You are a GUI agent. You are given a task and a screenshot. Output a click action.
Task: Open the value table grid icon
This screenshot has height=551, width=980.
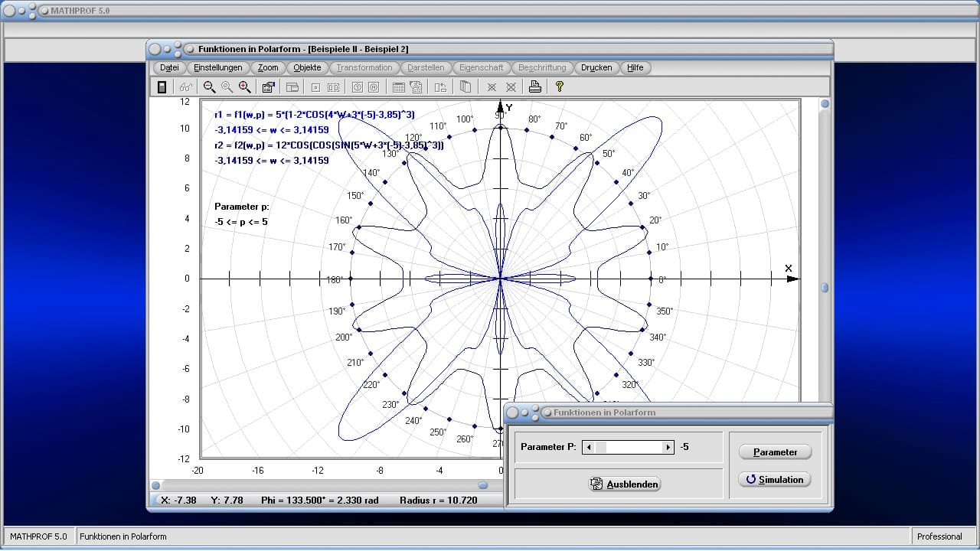point(398,87)
